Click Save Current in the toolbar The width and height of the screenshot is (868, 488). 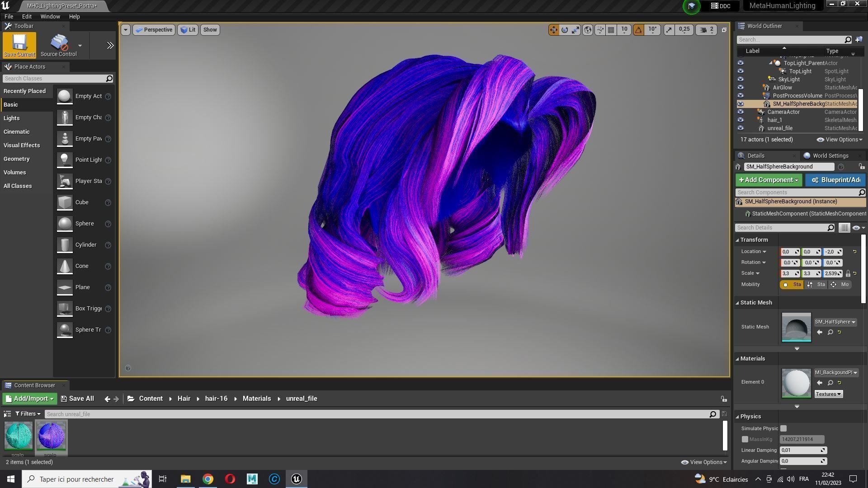click(x=19, y=45)
